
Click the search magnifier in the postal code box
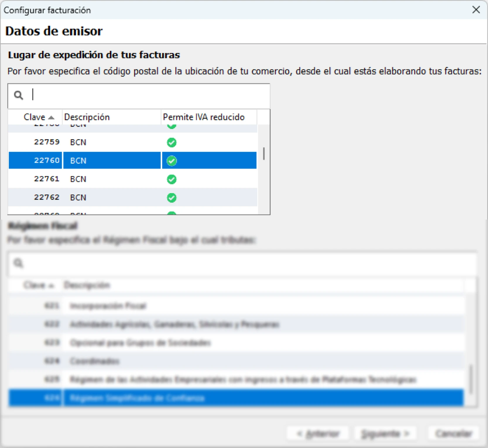click(18, 95)
